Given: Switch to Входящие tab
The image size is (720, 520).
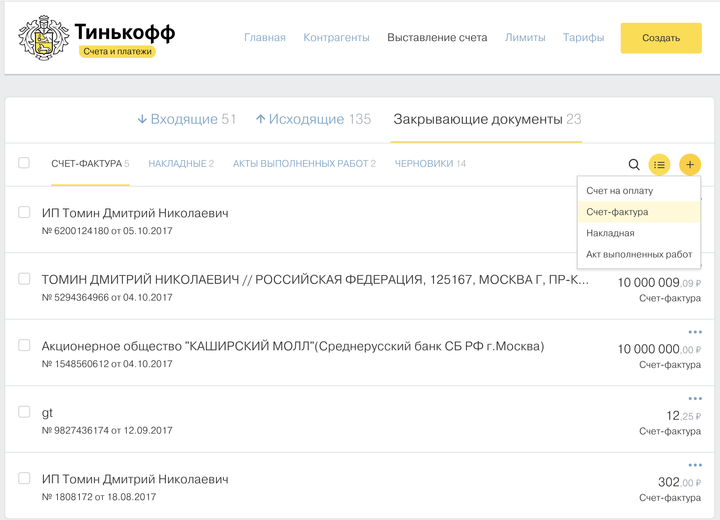Looking at the screenshot, I should 186,119.
